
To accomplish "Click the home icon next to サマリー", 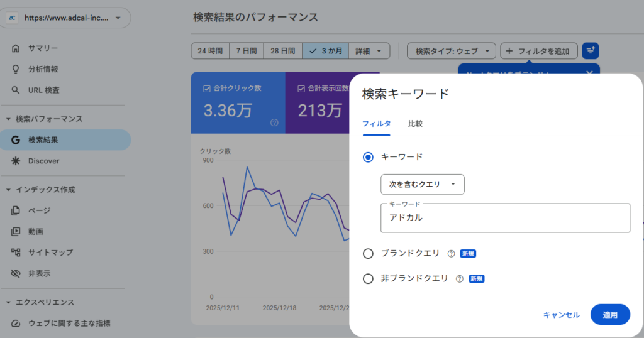I will click(x=16, y=48).
